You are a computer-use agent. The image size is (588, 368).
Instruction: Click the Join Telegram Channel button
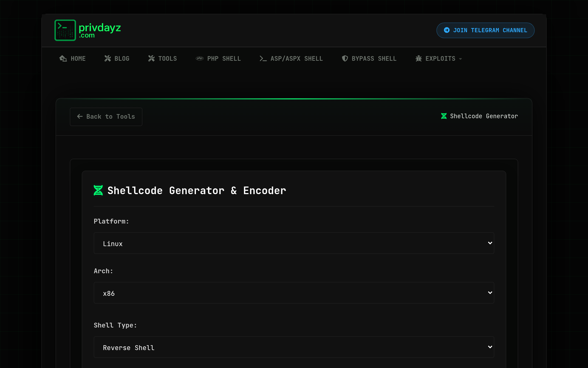(x=485, y=30)
